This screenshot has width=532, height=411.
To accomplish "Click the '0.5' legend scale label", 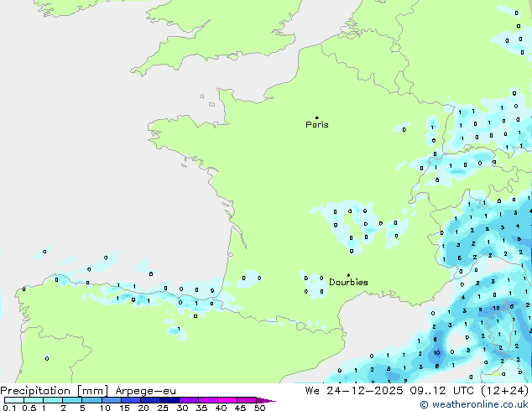I will point(29,408).
